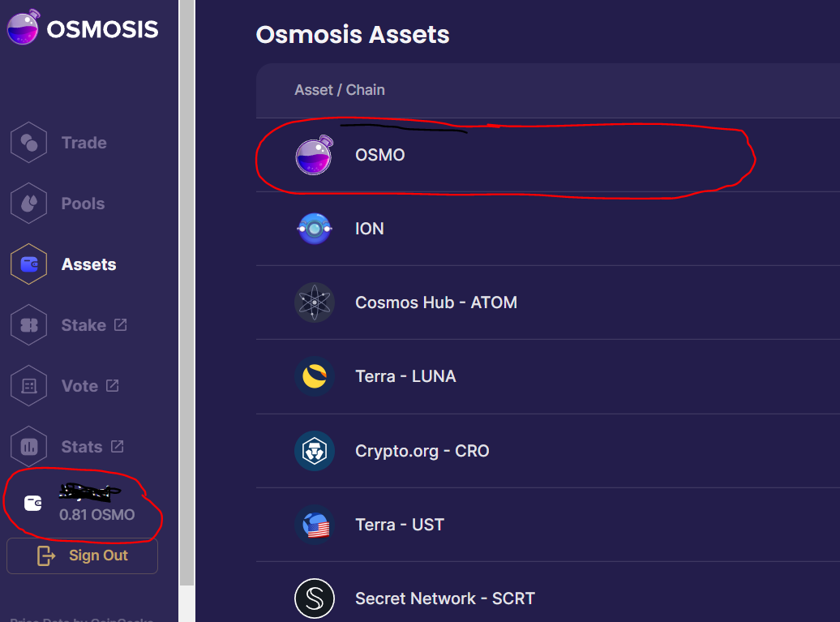Click the Crypto.org CRO icon
The height and width of the screenshot is (622, 840).
coord(314,451)
